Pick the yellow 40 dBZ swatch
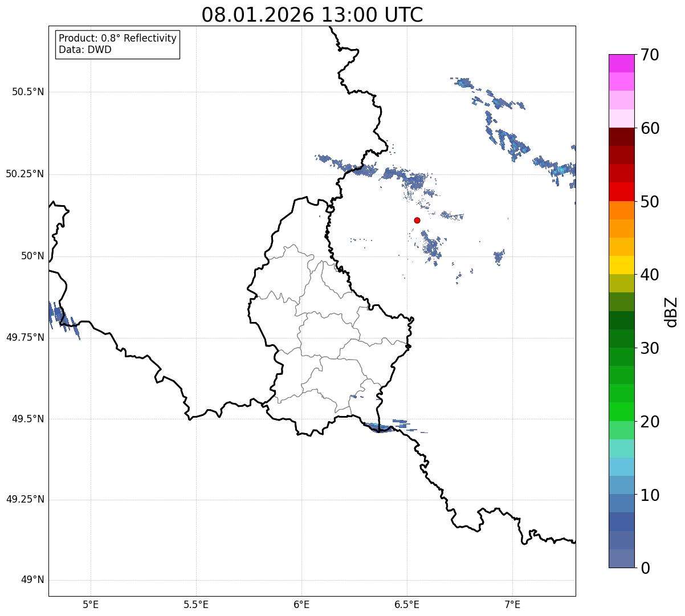Viewport: 685px width, 616px height. click(622, 265)
